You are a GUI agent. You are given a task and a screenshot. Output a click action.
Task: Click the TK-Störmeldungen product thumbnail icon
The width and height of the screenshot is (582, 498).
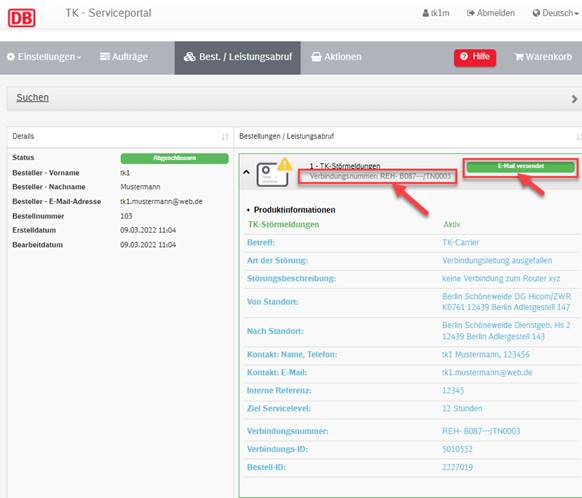(272, 174)
